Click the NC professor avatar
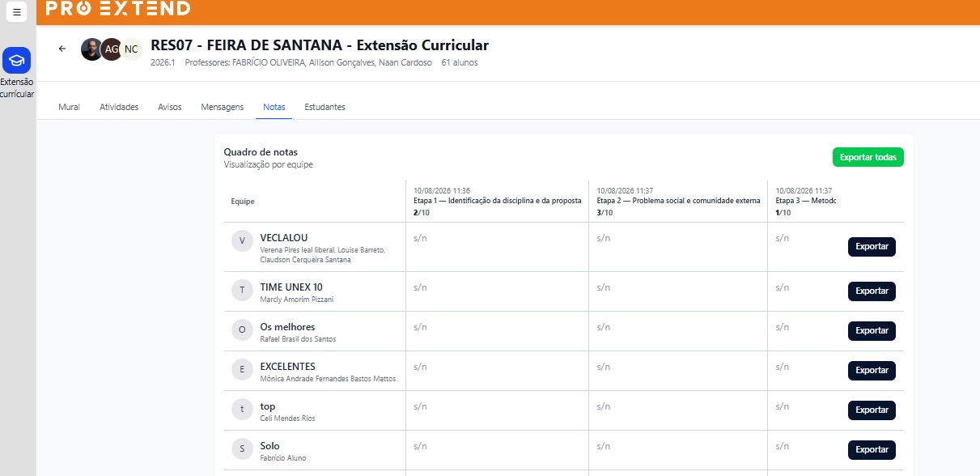980x476 pixels. 131,49
